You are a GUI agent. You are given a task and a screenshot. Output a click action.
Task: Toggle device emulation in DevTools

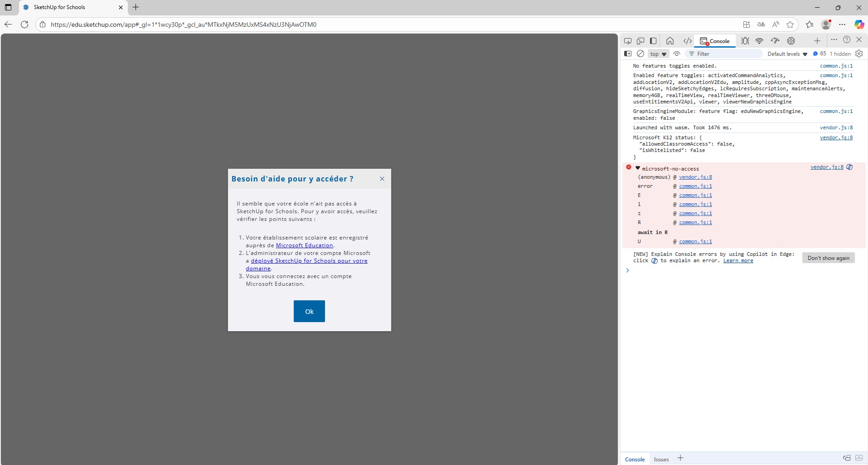[640, 41]
